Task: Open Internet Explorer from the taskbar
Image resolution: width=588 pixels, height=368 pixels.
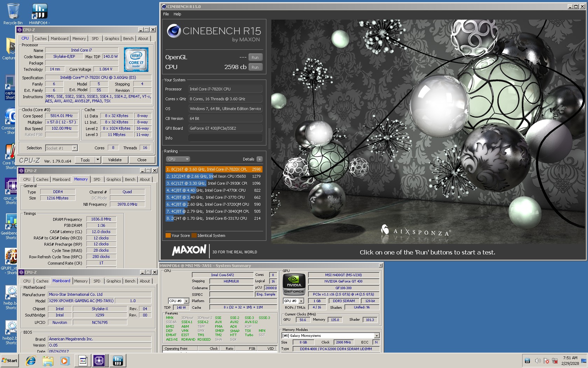Action: 31,360
